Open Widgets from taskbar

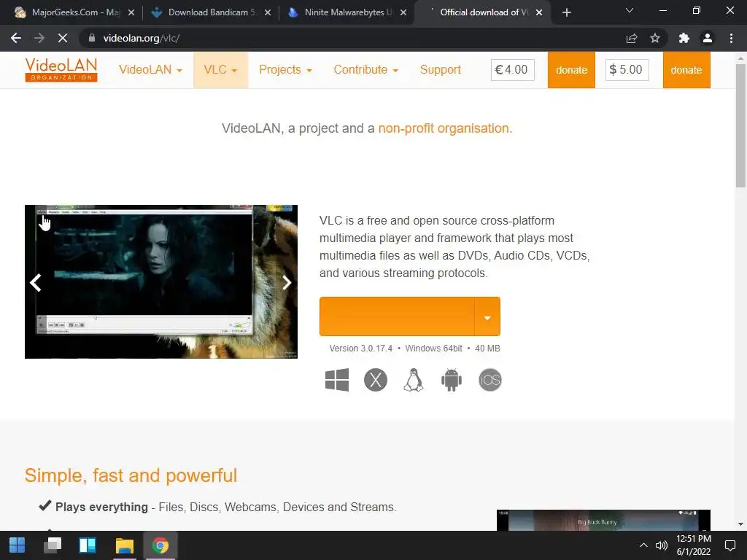(x=88, y=545)
